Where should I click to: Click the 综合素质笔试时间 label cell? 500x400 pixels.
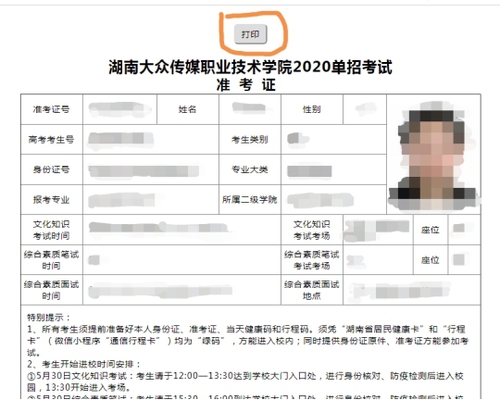pos(51,260)
